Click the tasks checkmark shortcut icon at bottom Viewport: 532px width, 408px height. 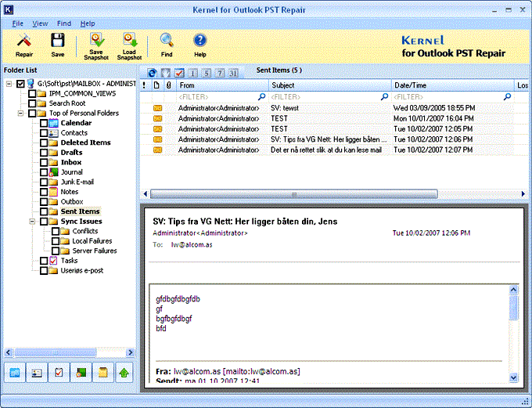[59, 373]
